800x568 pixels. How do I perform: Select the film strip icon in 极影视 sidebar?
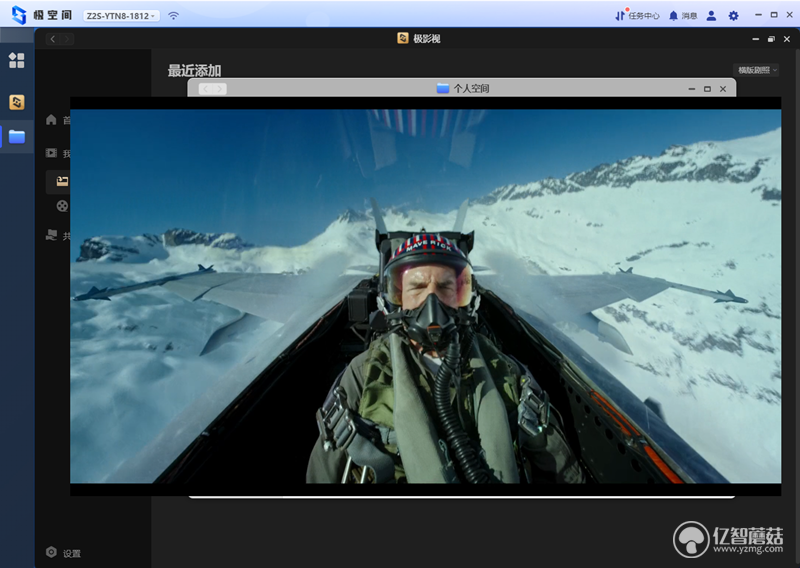click(51, 153)
